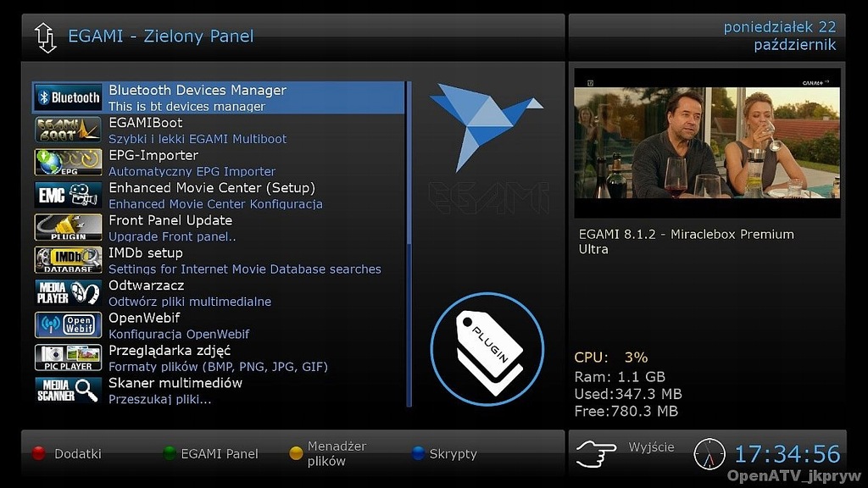The image size is (868, 488).
Task: Open the IMDb database icon
Action: coord(68,261)
